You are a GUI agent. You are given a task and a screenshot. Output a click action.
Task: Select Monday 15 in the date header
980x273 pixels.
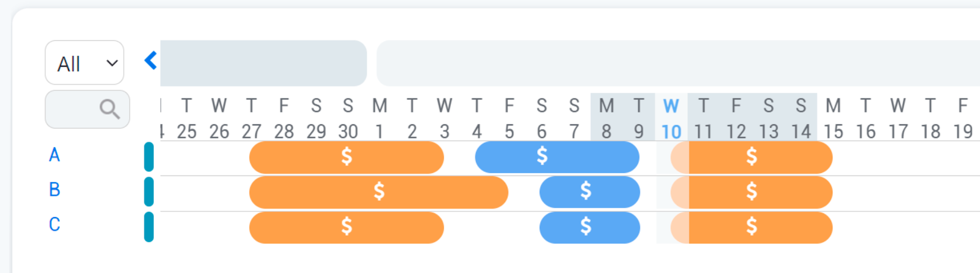833,119
